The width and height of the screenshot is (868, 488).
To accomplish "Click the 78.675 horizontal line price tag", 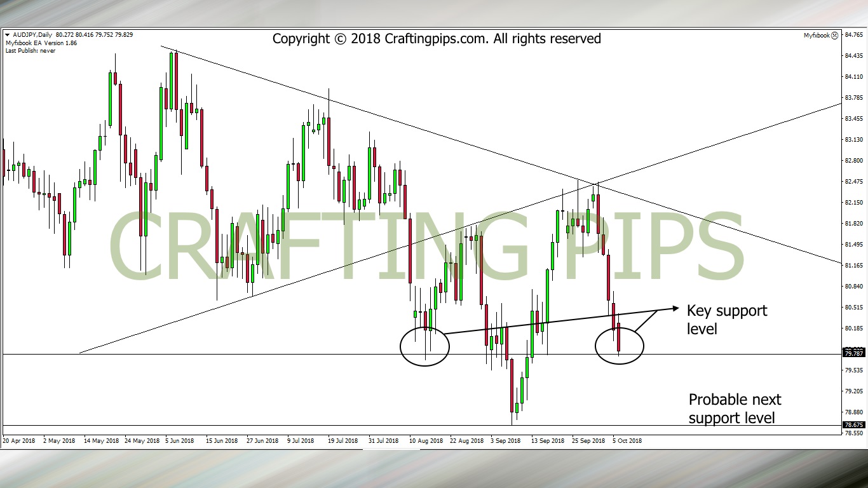I will pos(853,425).
